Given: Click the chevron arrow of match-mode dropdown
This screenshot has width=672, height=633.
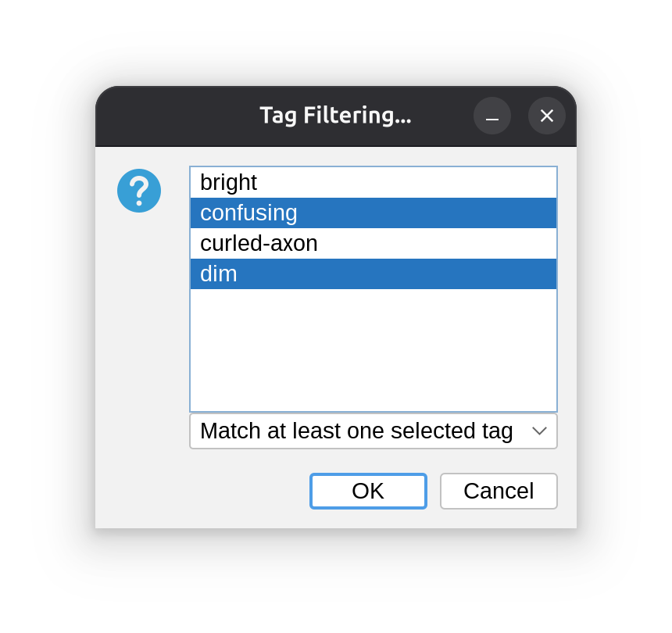Looking at the screenshot, I should tap(539, 431).
